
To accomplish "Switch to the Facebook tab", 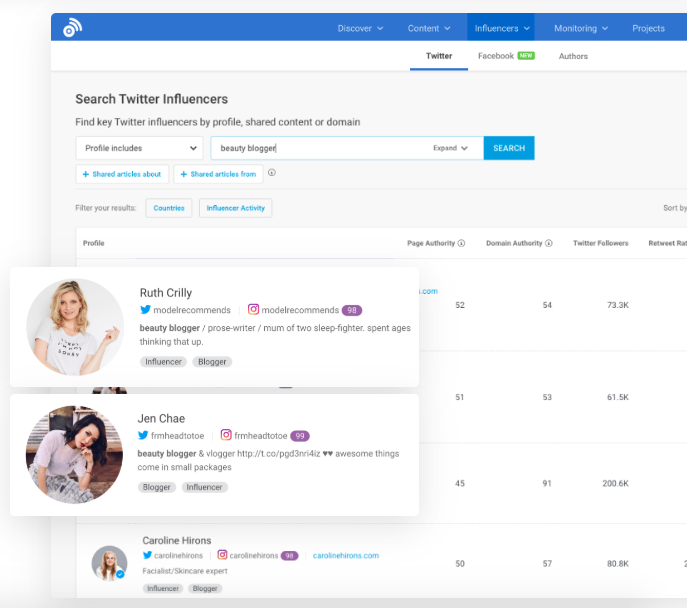I will [506, 56].
